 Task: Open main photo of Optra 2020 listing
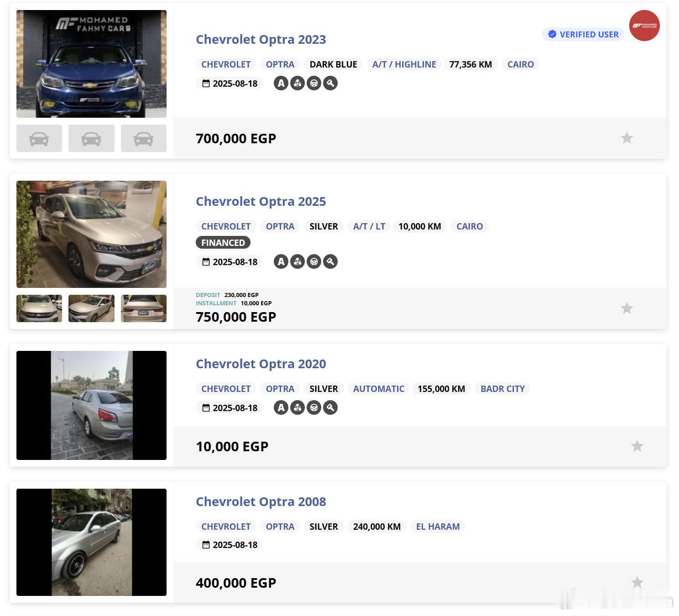(91, 405)
